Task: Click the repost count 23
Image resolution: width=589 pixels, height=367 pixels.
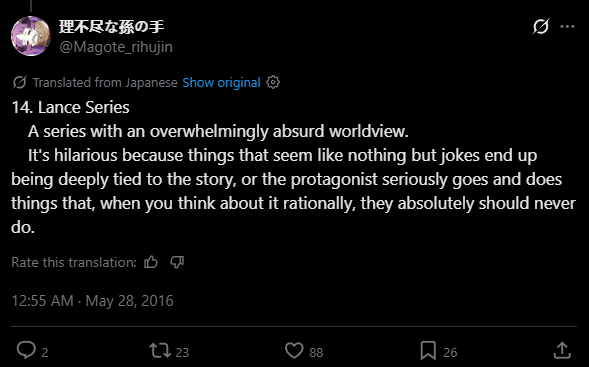Action: point(182,352)
